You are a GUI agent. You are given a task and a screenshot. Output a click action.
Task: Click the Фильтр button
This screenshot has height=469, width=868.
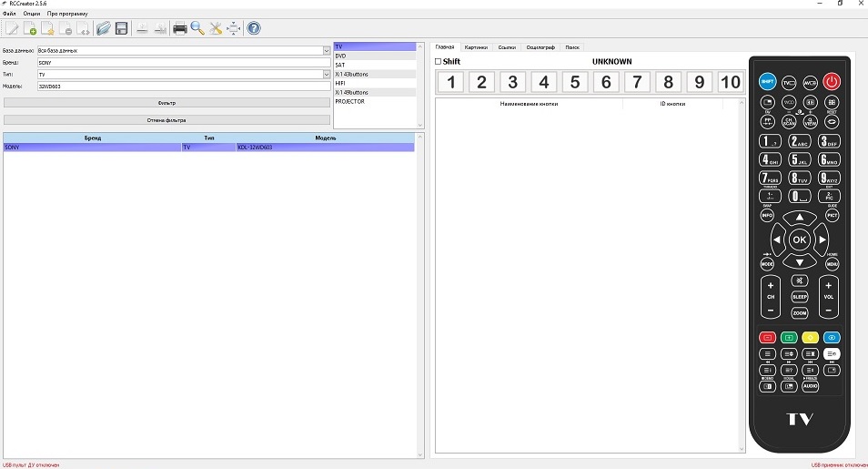(167, 103)
